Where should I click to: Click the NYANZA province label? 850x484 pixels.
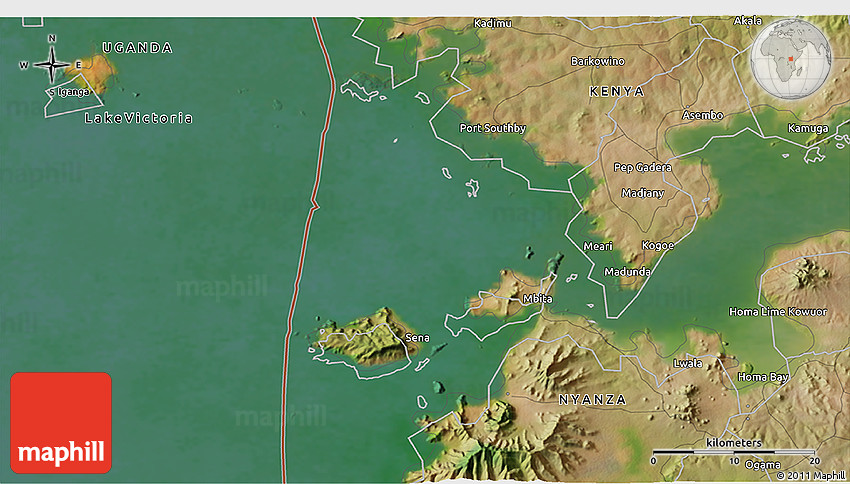coord(593,399)
